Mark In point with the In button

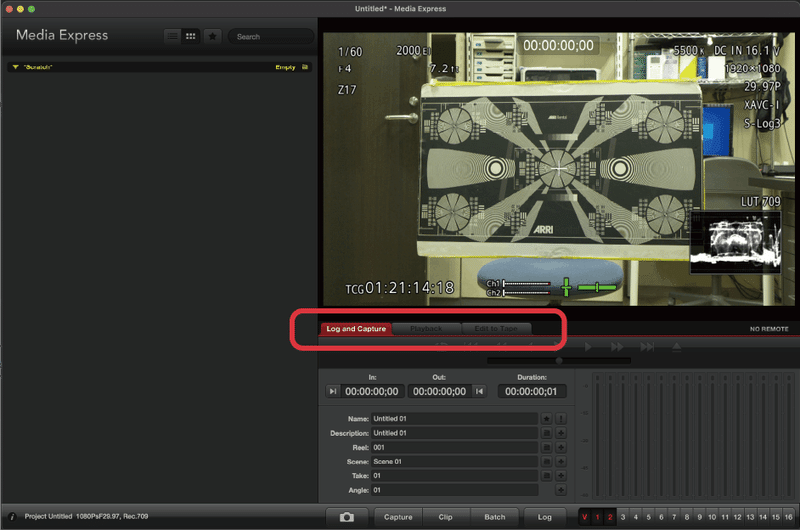pyautogui.click(x=333, y=391)
